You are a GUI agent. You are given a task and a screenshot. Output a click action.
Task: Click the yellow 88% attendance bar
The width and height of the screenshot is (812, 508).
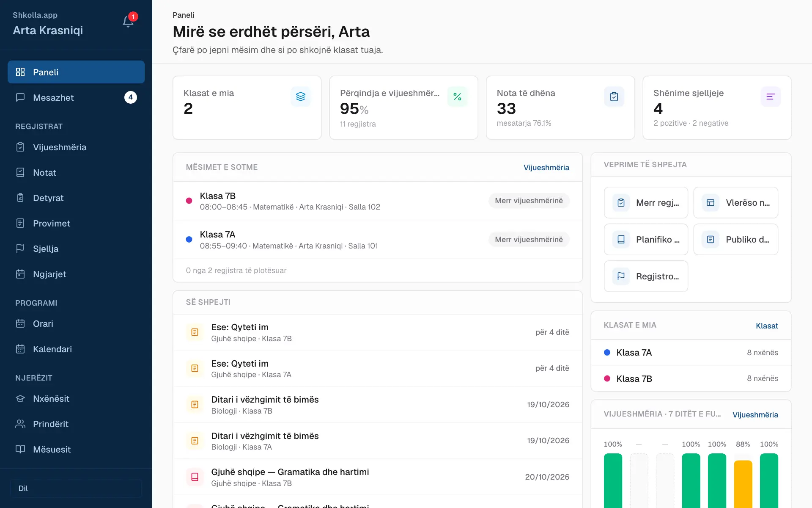click(x=743, y=484)
